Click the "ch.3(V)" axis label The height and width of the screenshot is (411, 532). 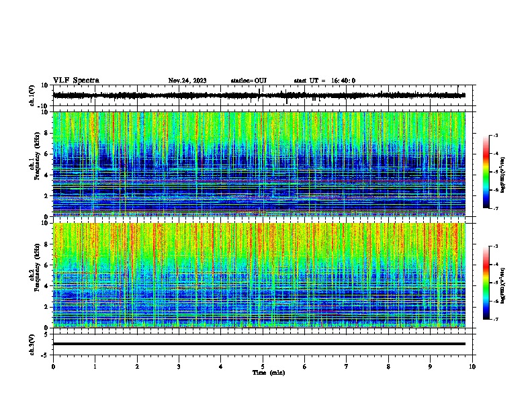click(x=32, y=345)
